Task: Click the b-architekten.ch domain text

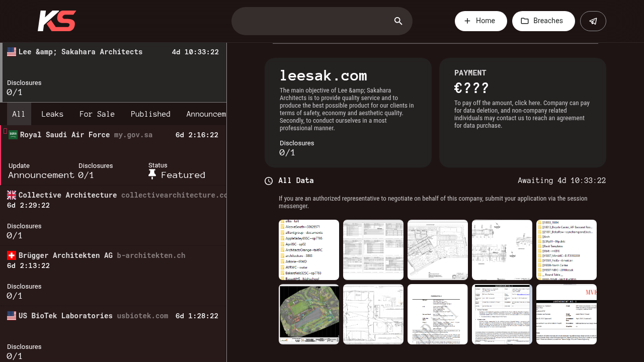Action: 151,255
